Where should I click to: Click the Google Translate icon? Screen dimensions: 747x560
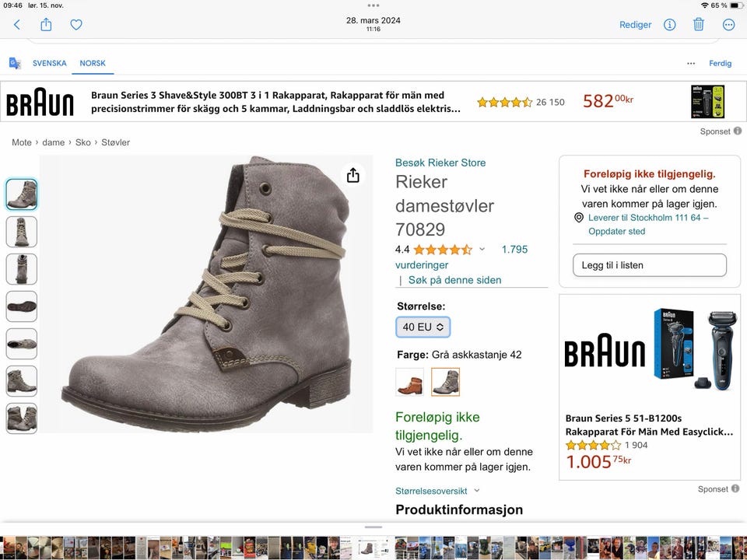point(15,63)
